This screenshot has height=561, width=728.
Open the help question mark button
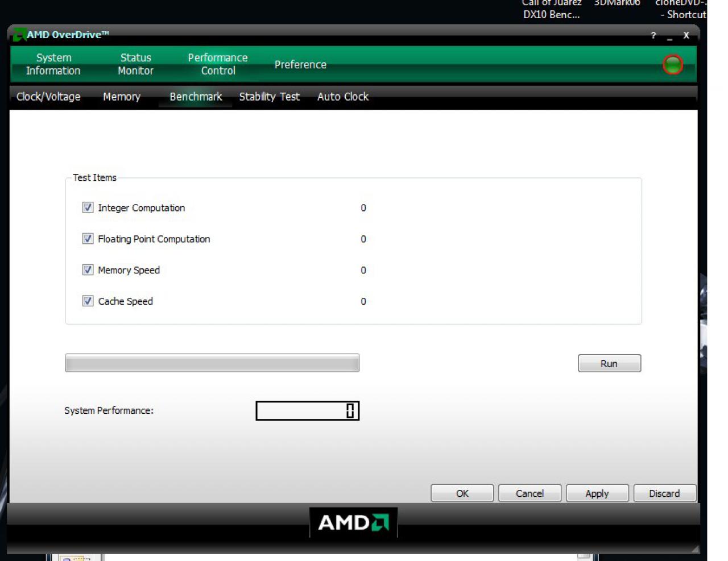point(653,35)
